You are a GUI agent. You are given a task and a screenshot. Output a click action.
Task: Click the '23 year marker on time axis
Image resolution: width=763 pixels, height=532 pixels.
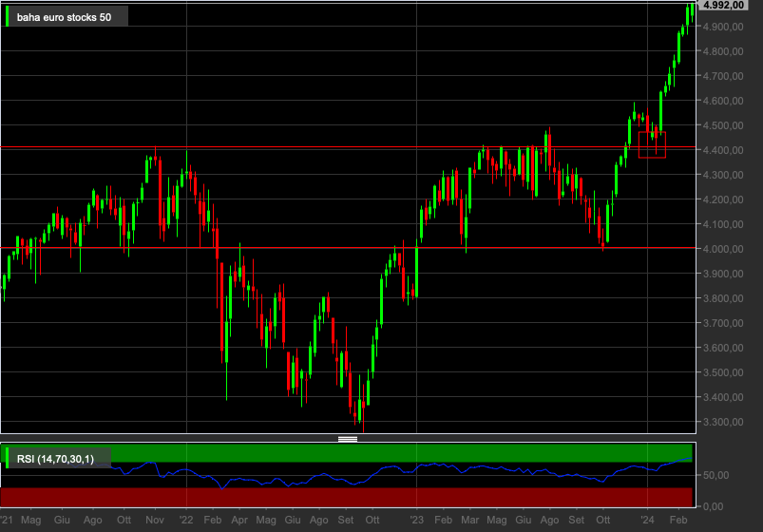[416, 520]
